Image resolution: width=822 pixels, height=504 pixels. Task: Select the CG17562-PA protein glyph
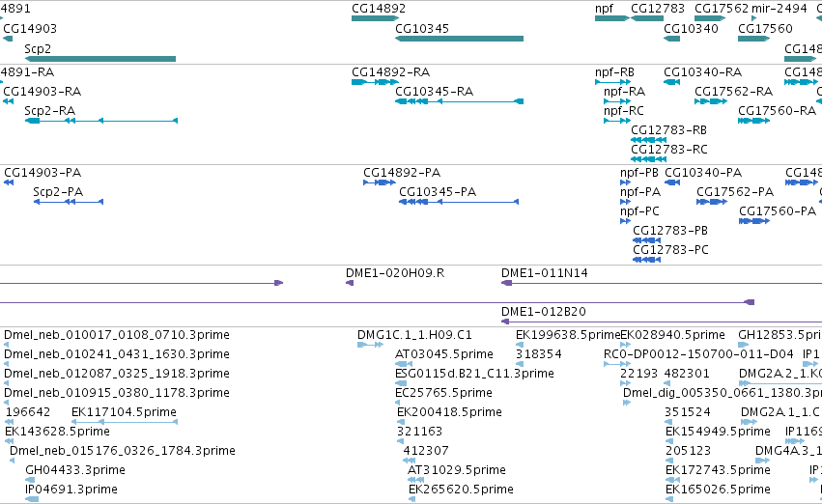point(712,202)
